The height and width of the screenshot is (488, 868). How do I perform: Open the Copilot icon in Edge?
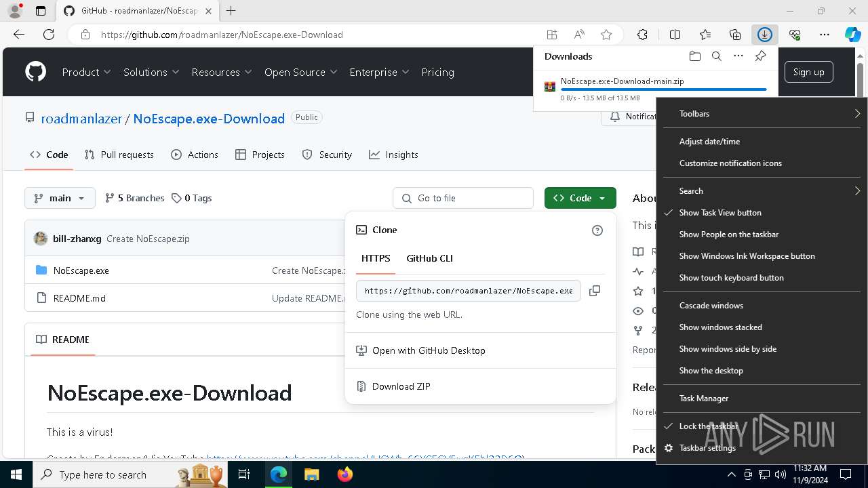(852, 35)
